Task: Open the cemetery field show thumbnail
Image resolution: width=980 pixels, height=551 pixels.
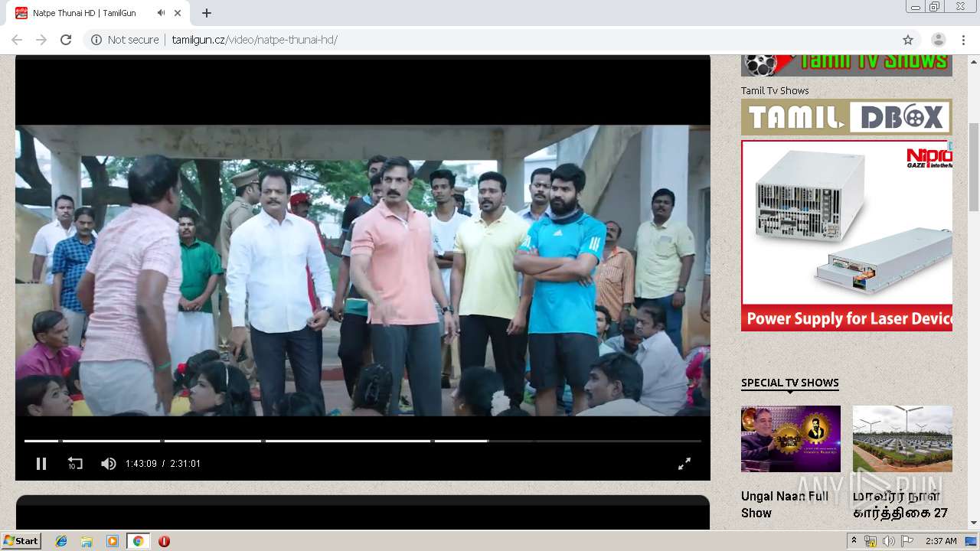Action: (x=903, y=439)
